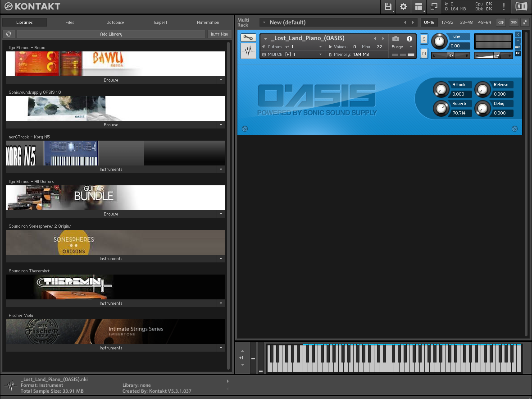Open the instrument name dropdown arrow

click(x=266, y=39)
